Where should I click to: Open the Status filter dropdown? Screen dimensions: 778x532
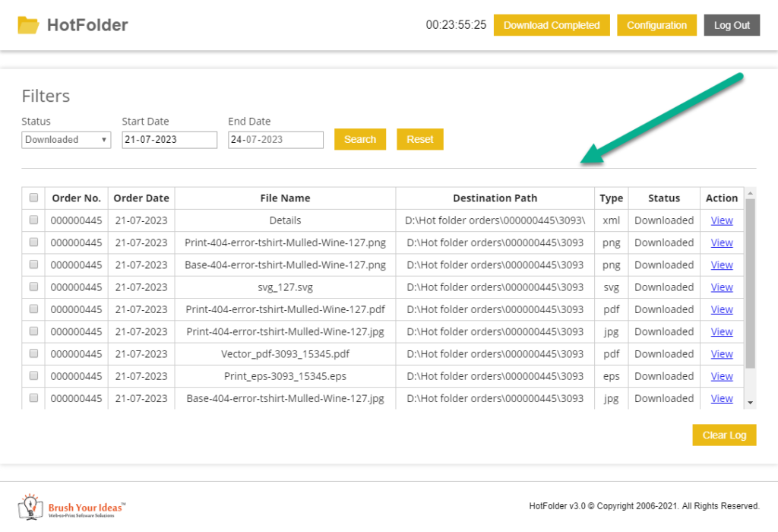[66, 140]
